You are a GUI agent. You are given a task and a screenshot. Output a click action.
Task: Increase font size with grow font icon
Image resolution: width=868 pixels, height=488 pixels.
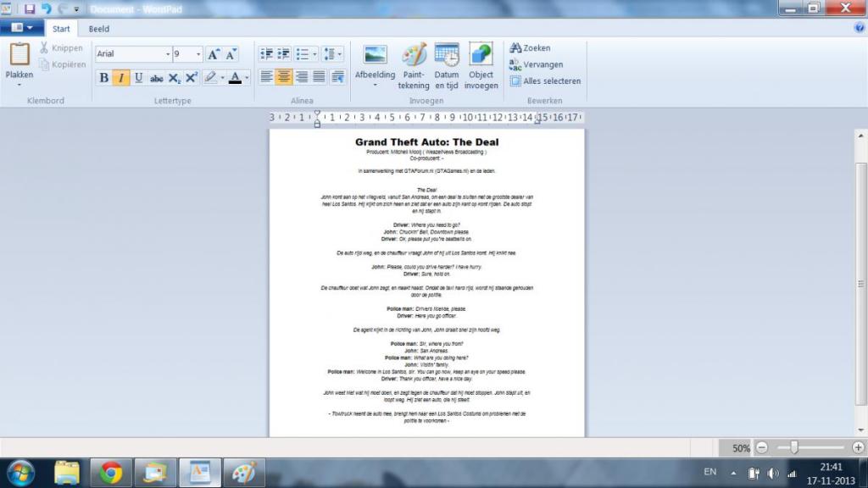click(x=213, y=53)
